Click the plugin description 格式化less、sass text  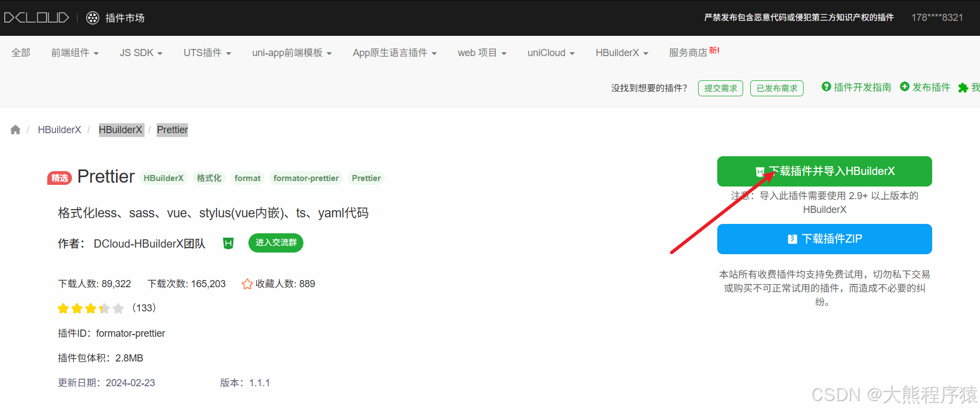pyautogui.click(x=213, y=213)
